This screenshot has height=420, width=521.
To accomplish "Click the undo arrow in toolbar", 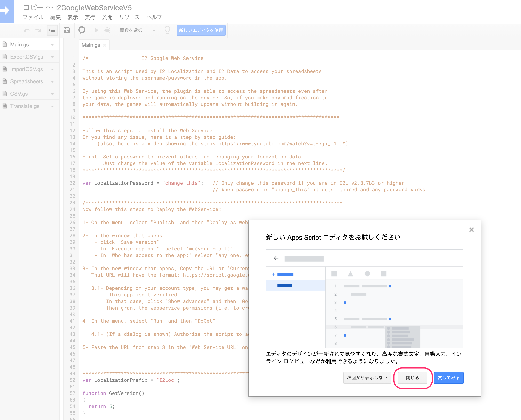I will [x=27, y=30].
